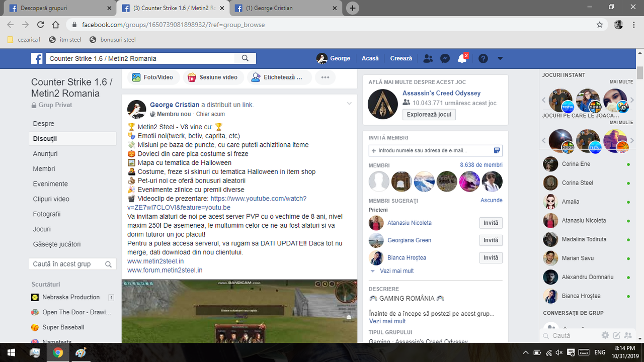
Task: Click the Explorează jocul button
Action: tap(429, 114)
